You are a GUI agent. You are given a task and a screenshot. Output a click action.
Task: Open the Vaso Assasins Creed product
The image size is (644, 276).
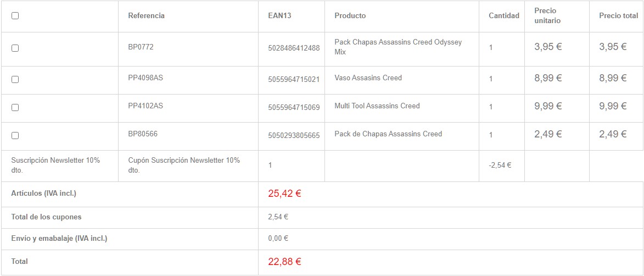click(x=368, y=78)
